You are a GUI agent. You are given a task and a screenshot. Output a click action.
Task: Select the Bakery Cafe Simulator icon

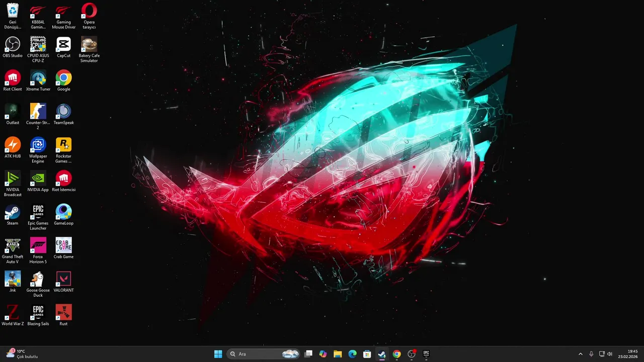click(x=89, y=50)
